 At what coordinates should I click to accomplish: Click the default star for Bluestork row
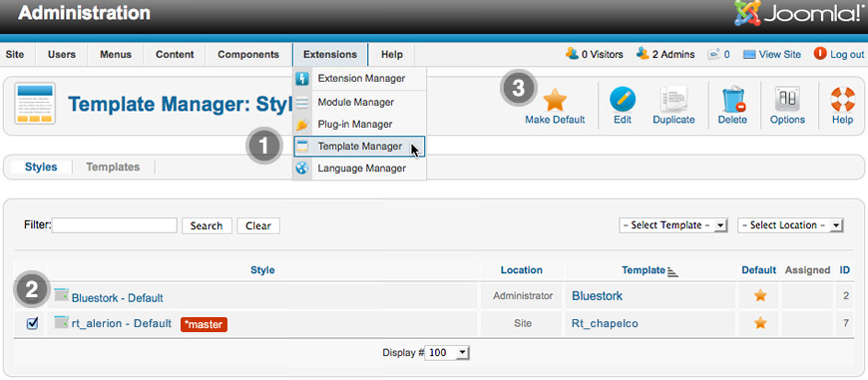(760, 296)
